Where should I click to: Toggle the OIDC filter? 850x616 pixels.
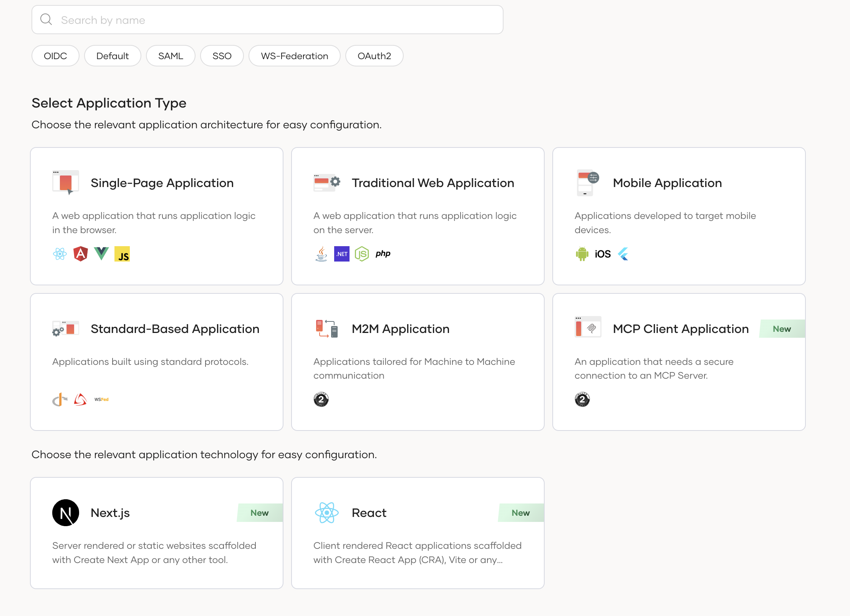[55, 56]
